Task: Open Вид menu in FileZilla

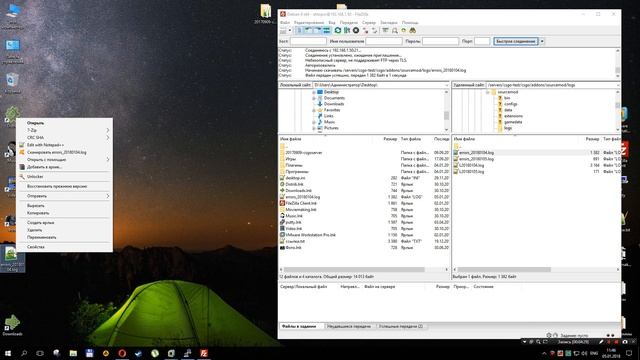Action: (x=332, y=22)
